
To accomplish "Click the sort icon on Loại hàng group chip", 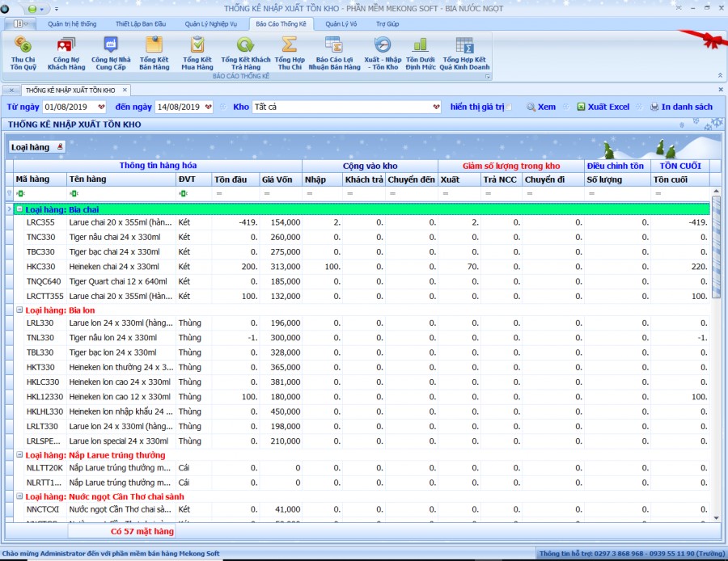I will pyautogui.click(x=60, y=146).
